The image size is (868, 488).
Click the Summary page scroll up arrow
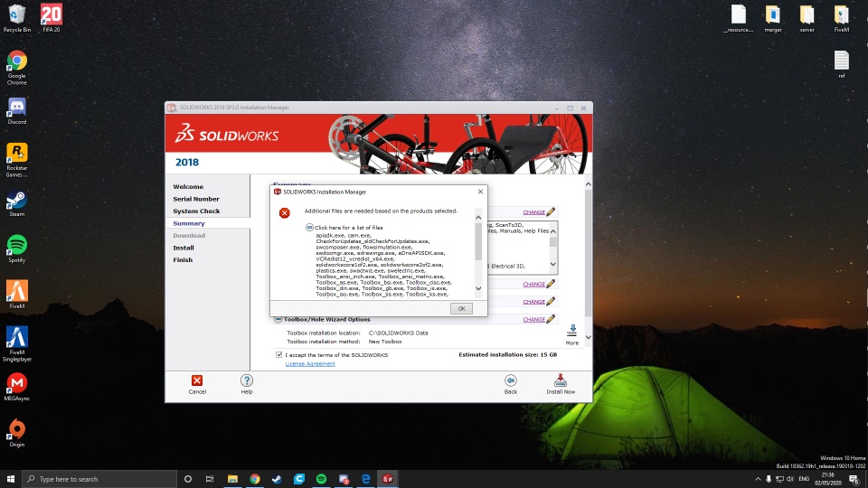pos(588,184)
